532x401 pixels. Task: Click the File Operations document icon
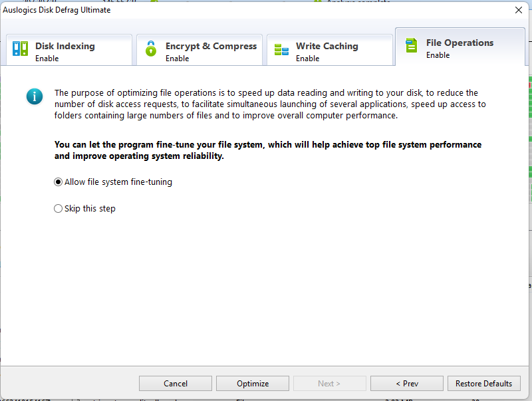tap(412, 45)
